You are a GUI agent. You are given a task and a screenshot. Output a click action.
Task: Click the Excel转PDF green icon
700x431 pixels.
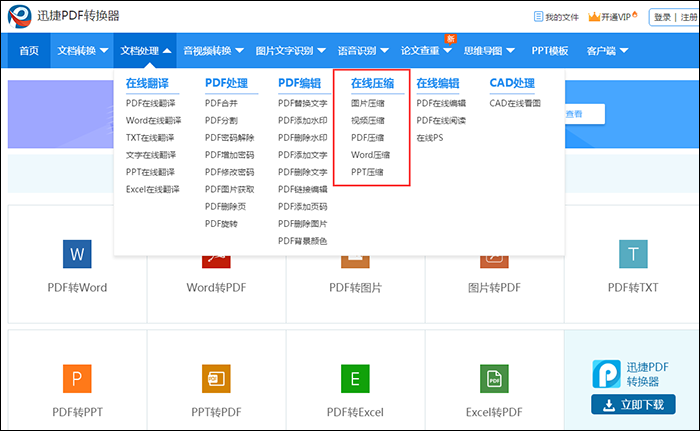494,379
